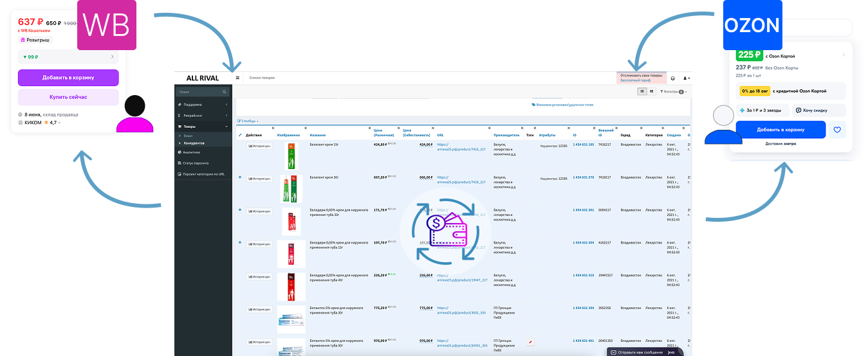This screenshot has height=356, width=868.
Task: Click purple Добавить в корзину on WB card
Action: pyautogui.click(x=68, y=78)
